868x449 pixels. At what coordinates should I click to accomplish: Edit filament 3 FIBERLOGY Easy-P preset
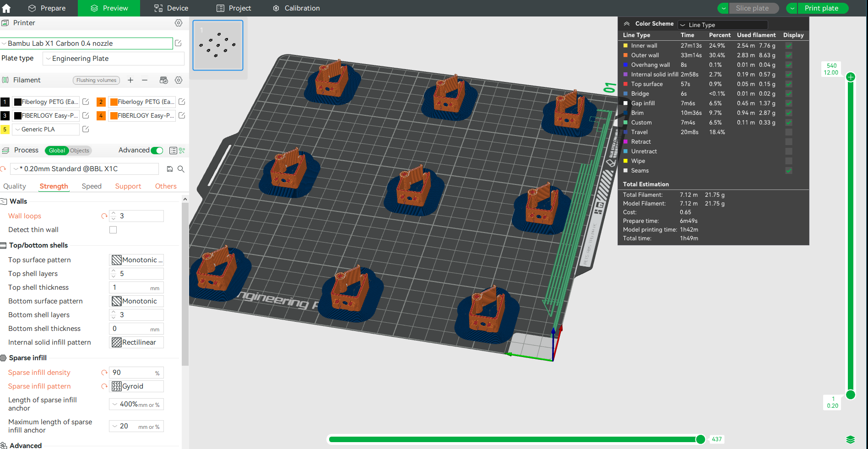point(86,115)
